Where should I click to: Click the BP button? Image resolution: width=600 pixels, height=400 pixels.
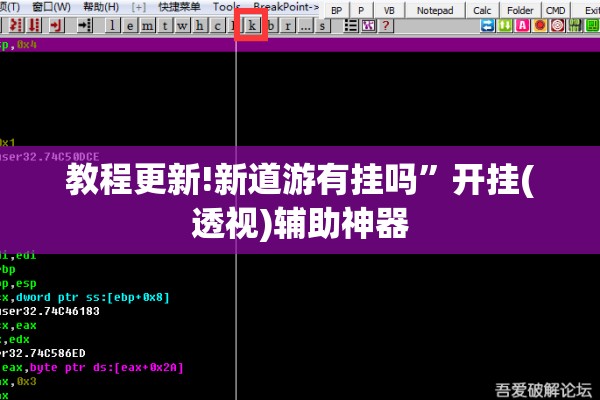click(x=337, y=10)
